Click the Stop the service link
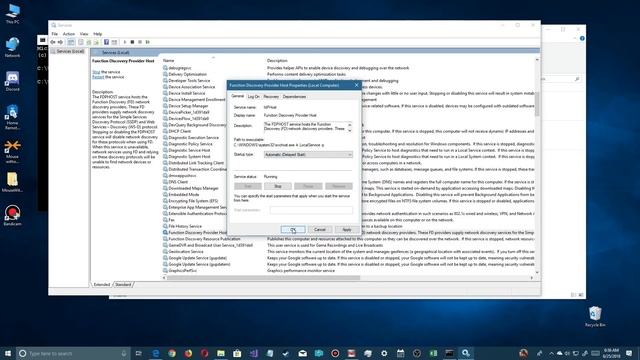 point(96,72)
